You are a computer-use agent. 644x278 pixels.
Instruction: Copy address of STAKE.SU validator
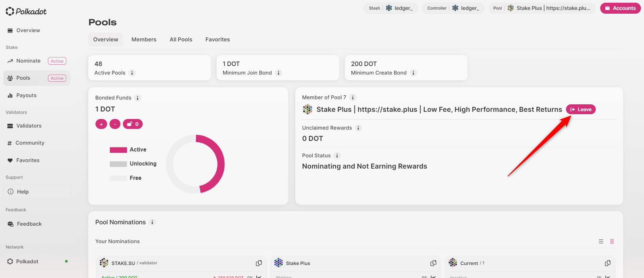[259, 263]
